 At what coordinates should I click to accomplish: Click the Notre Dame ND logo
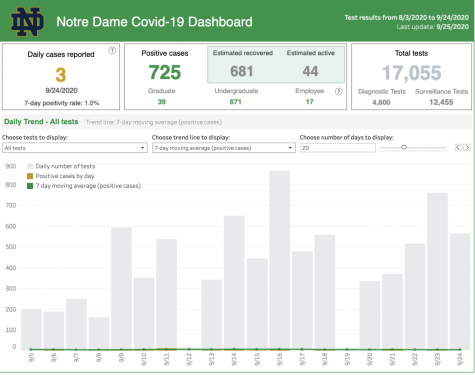(27, 22)
